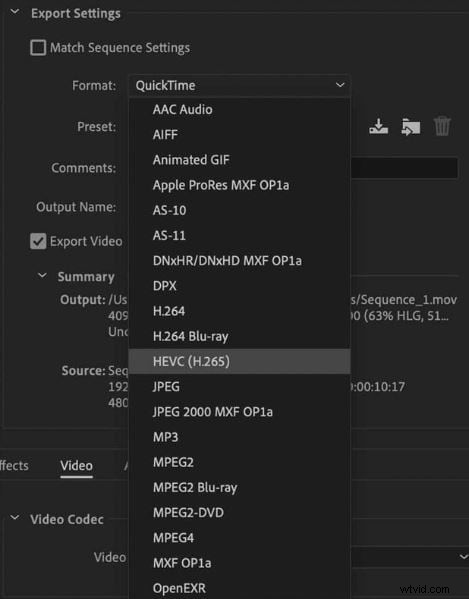Select AAC Audio format
The width and height of the screenshot is (469, 599).
239,110
